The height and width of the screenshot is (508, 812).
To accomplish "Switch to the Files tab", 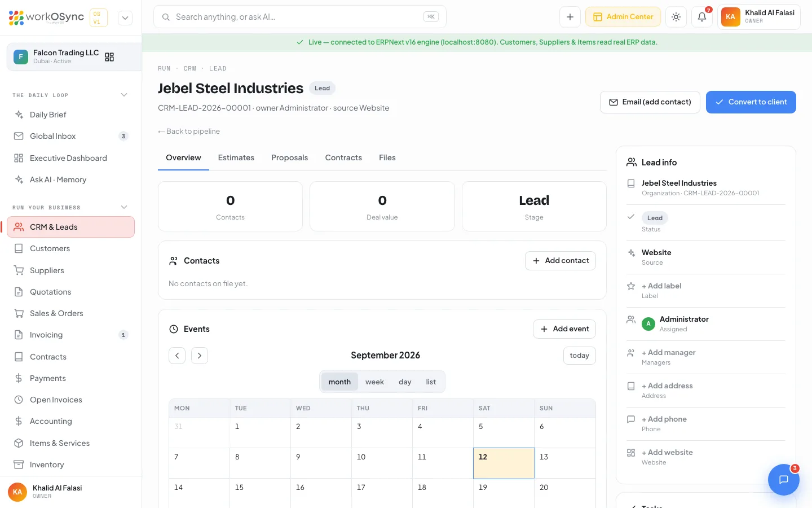I will pyautogui.click(x=387, y=157).
